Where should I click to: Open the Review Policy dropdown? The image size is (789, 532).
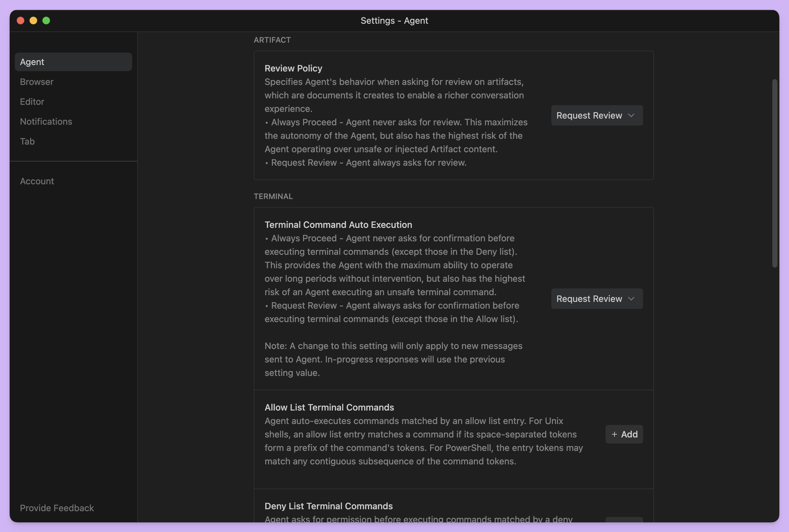click(x=597, y=115)
